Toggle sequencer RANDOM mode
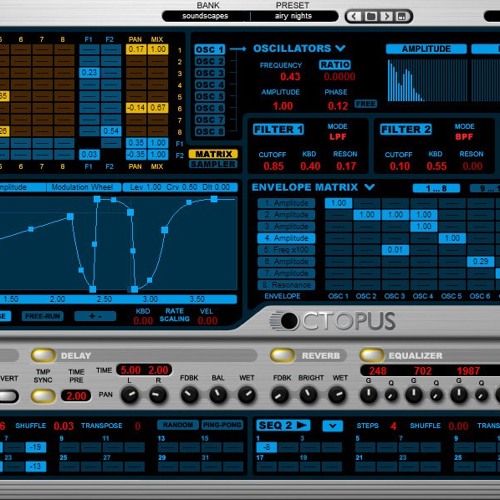Screen dimensions: 500x500 pyautogui.click(x=178, y=425)
